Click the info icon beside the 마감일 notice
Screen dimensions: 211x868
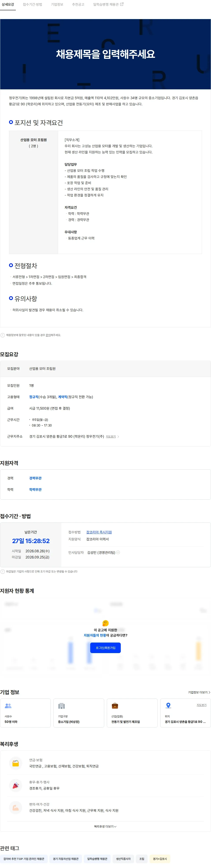tap(3, 571)
